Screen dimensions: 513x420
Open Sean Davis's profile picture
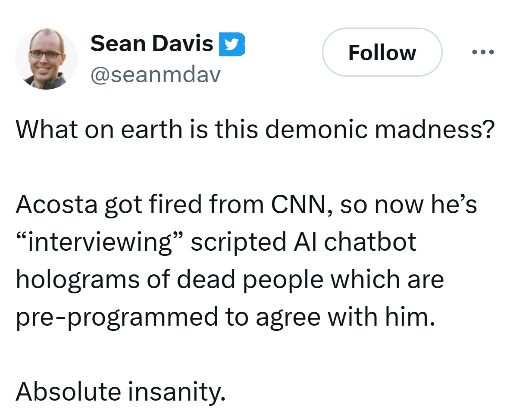[x=46, y=59]
